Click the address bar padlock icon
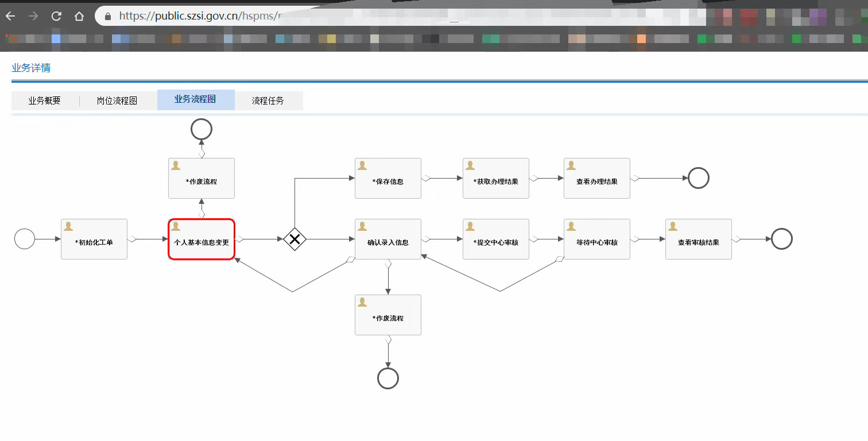 [107, 16]
